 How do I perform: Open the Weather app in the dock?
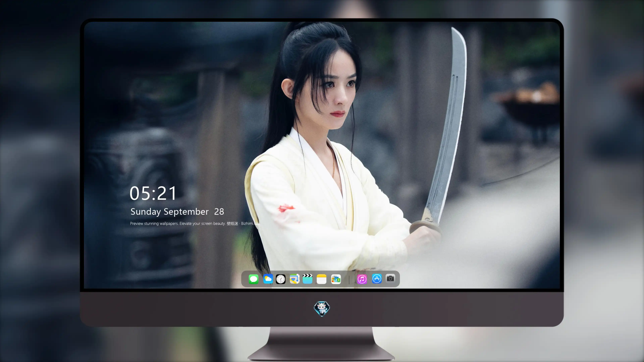(268, 279)
